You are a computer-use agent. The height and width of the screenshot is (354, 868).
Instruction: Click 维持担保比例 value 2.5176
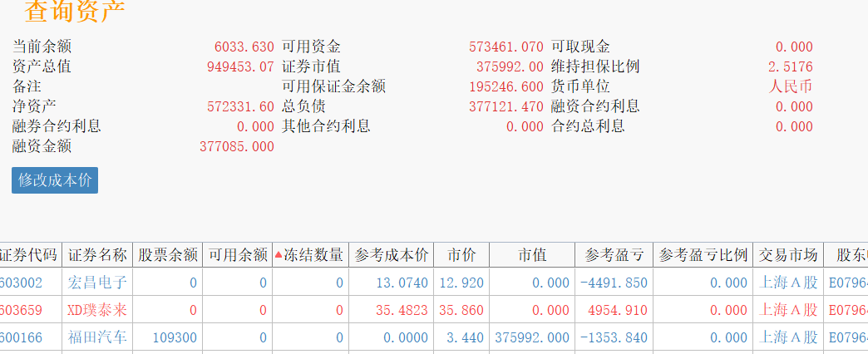pyautogui.click(x=791, y=67)
